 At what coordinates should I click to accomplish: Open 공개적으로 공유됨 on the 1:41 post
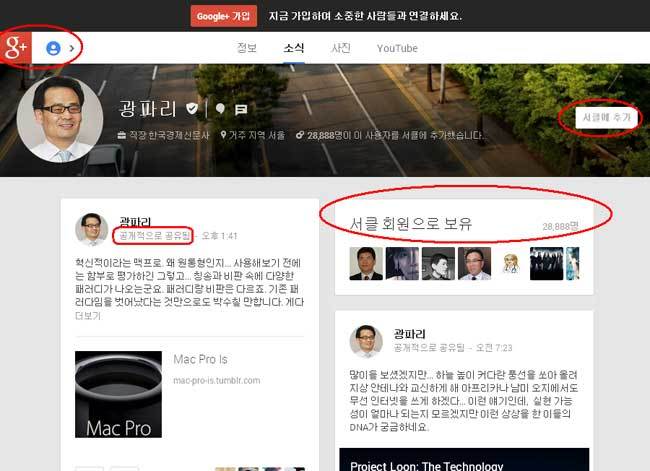click(154, 236)
